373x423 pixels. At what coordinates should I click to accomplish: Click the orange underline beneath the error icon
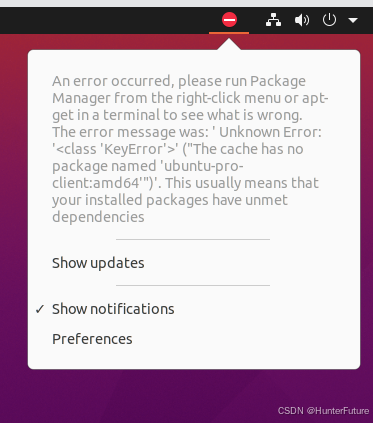[229, 33]
